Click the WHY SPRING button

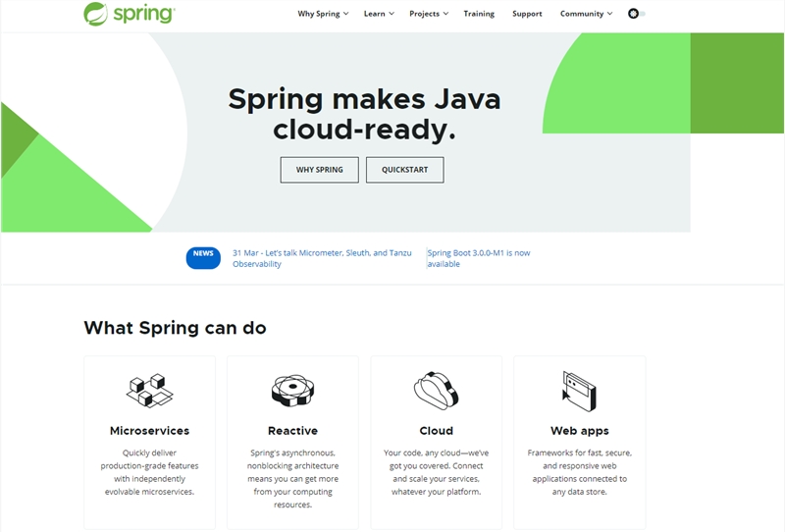point(320,170)
